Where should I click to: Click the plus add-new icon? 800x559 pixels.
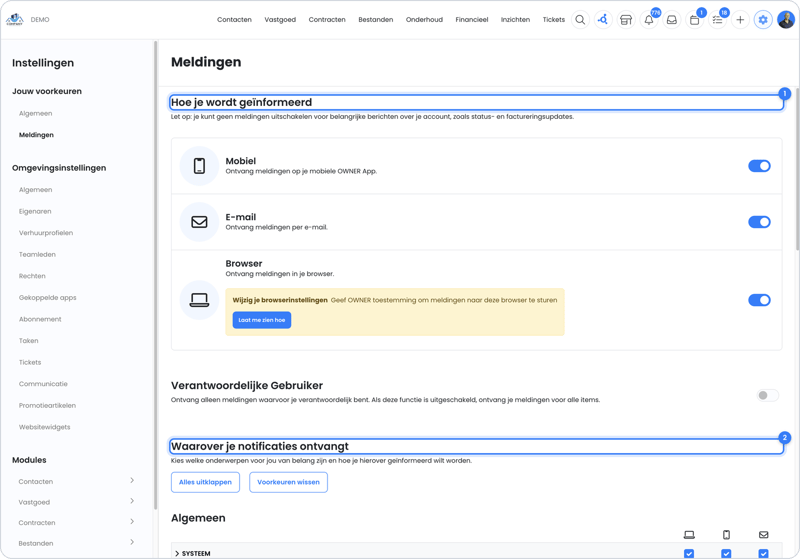[740, 20]
